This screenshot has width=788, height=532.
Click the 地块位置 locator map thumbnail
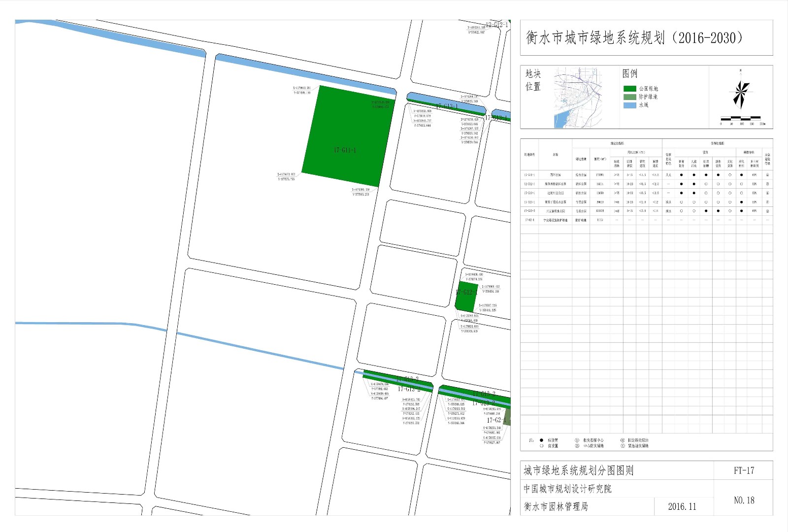coord(578,98)
